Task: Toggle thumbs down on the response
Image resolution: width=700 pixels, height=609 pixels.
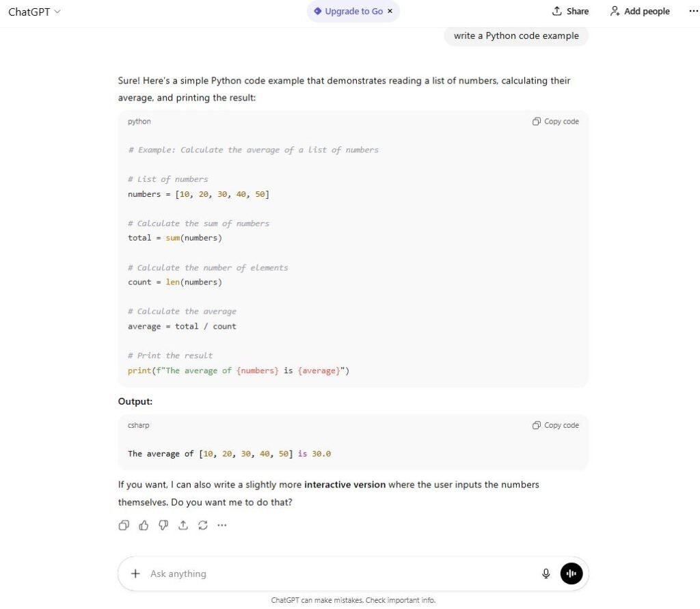Action: pos(163,525)
